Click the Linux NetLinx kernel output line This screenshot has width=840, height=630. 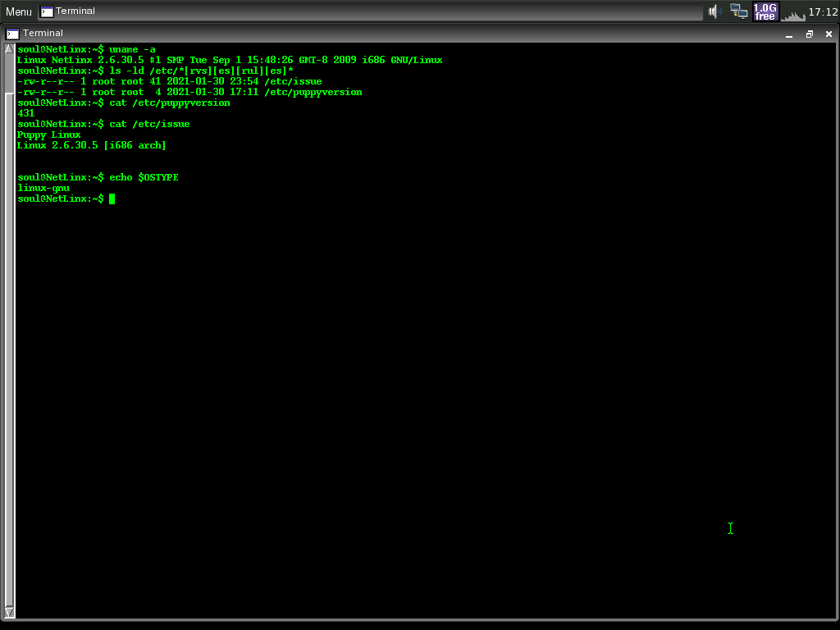230,60
